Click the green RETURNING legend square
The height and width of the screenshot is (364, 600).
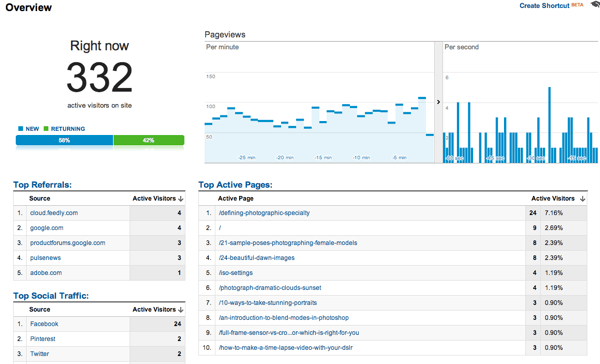click(x=46, y=129)
